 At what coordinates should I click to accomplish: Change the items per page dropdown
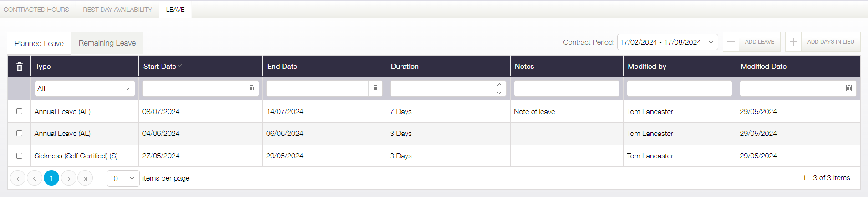point(123,178)
